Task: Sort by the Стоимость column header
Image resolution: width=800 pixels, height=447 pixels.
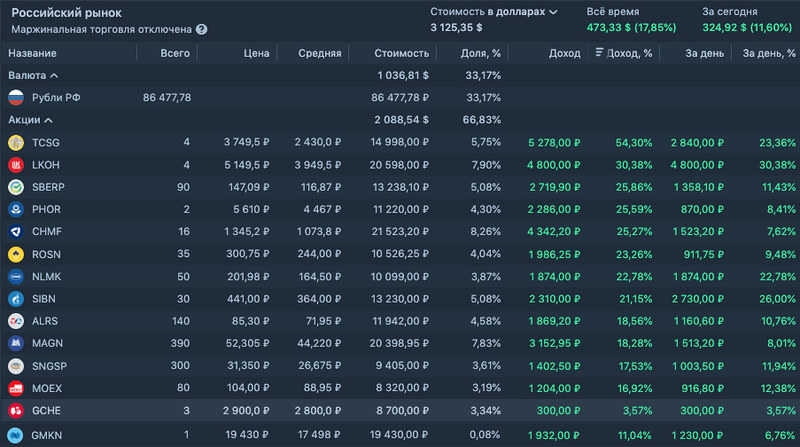Action: tap(402, 53)
